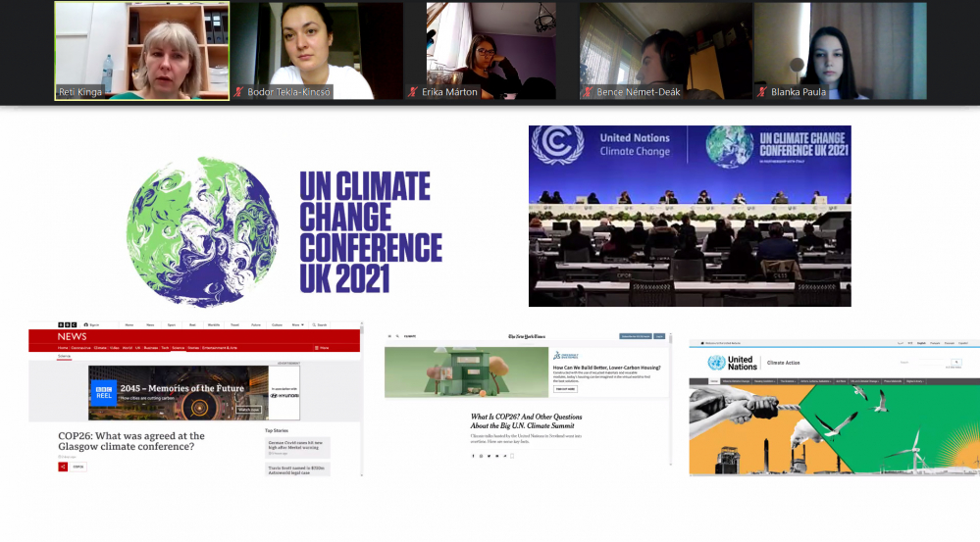
Task: Select Reti Kinga's video thumbnail
Action: tap(142, 51)
